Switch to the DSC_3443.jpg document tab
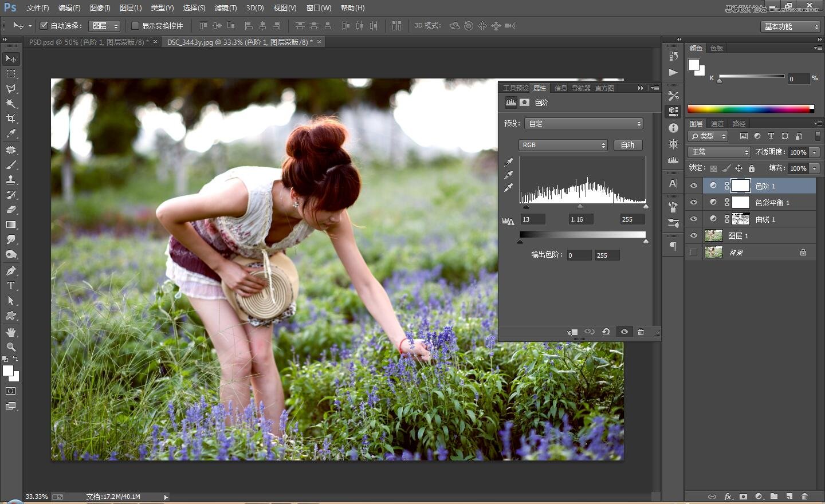 241,42
